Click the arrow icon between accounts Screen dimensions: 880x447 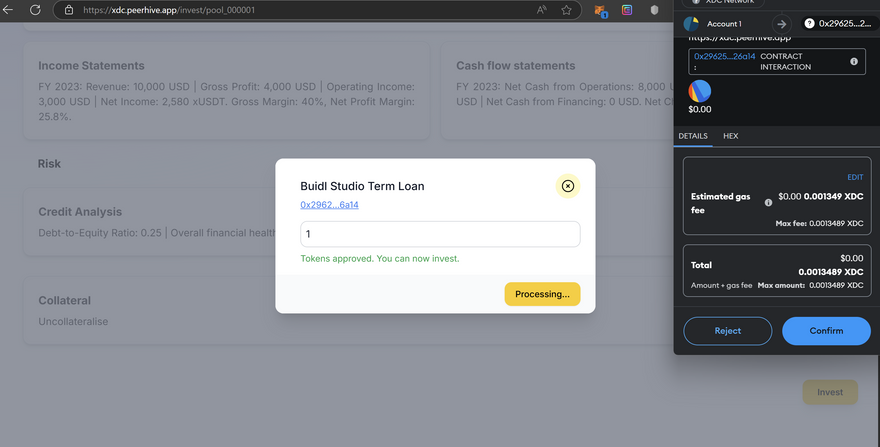coord(781,23)
